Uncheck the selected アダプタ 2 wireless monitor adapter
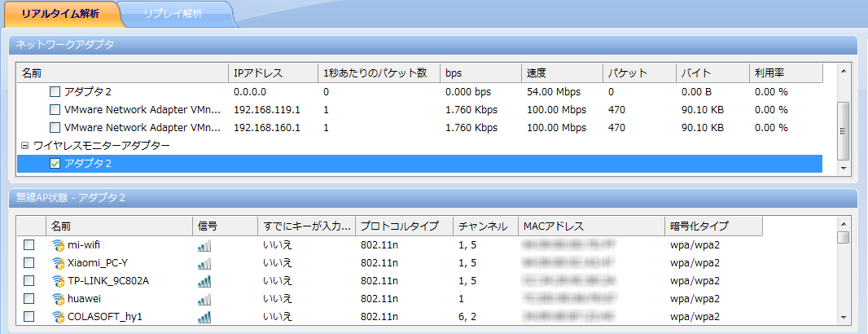 (55, 164)
